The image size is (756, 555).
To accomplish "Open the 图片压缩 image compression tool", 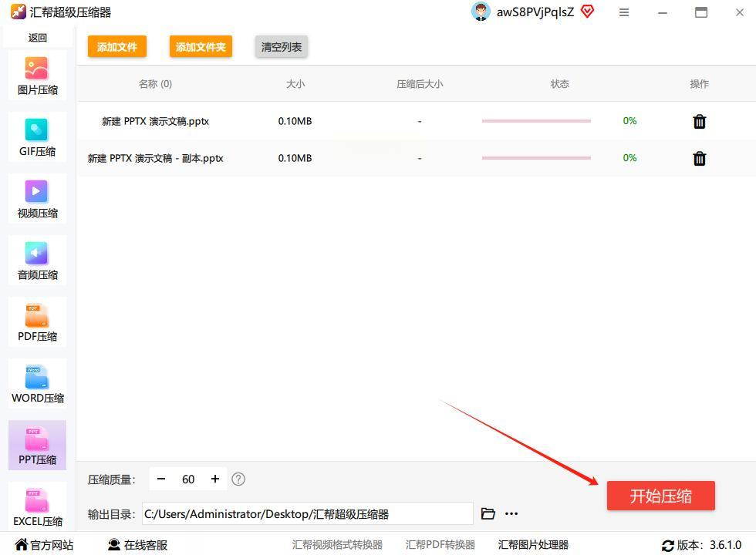I will (37, 76).
